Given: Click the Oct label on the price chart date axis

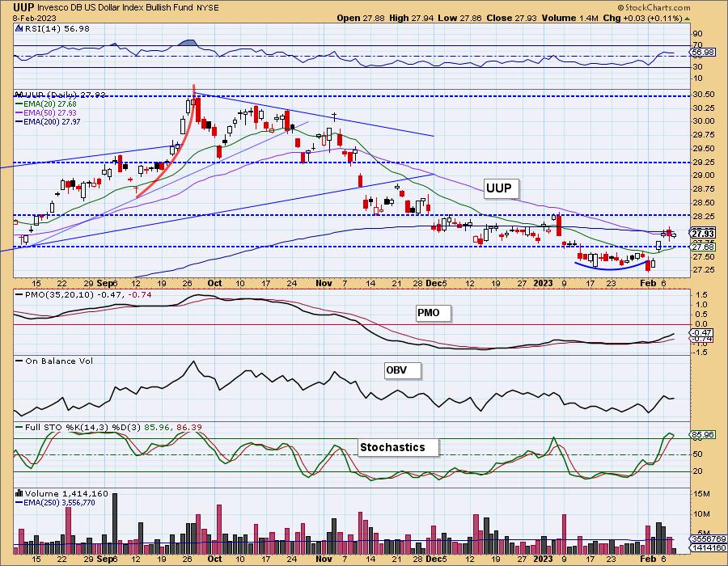Looking at the screenshot, I should click(214, 283).
